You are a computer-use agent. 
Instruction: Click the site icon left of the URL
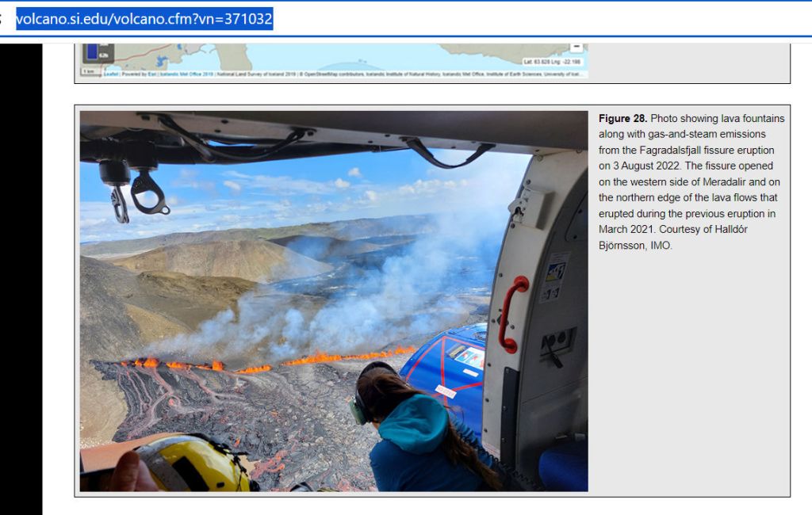4,18
